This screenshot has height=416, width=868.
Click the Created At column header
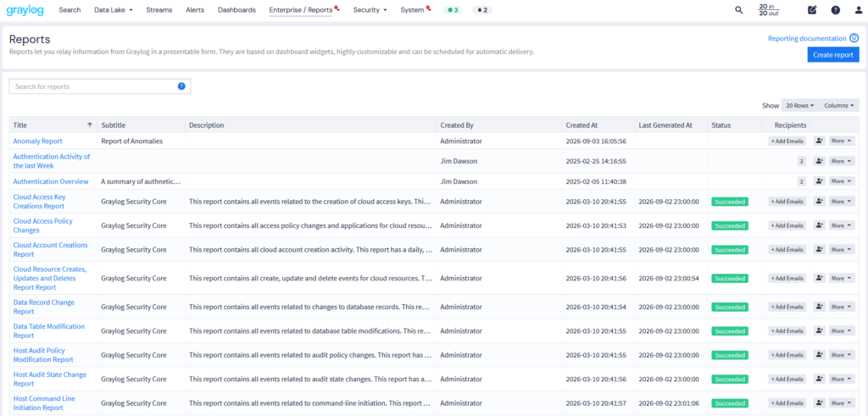581,125
